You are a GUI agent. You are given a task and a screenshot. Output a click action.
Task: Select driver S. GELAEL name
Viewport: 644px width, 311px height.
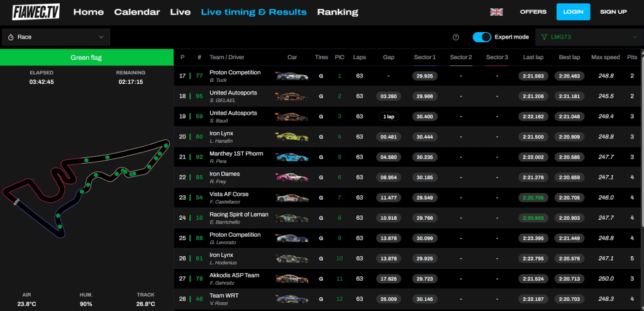(221, 100)
